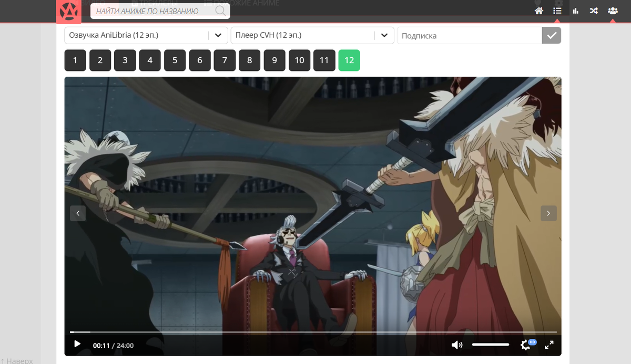This screenshot has height=364, width=631.
Task: Enter fullscreen mode in player
Action: click(x=549, y=345)
